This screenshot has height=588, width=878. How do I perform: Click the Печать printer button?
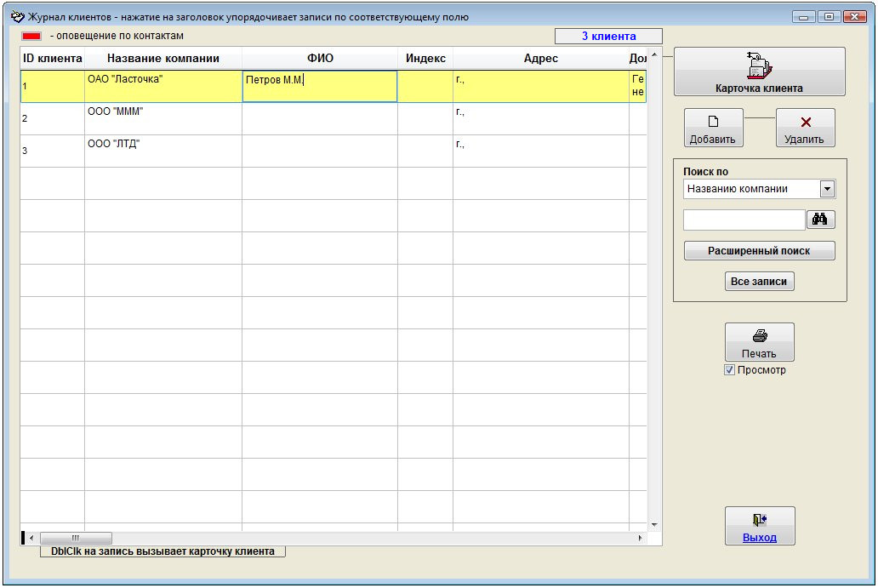759,342
